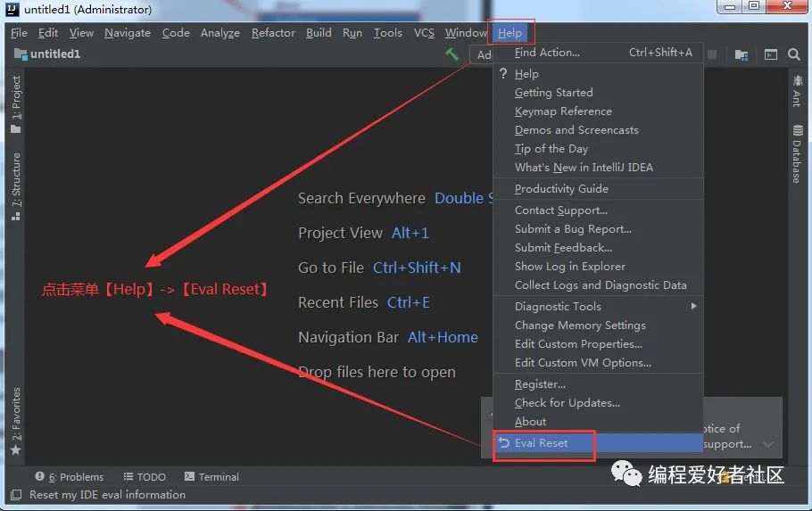Choose Find Action... in Help menu
The image size is (812, 511).
(598, 53)
